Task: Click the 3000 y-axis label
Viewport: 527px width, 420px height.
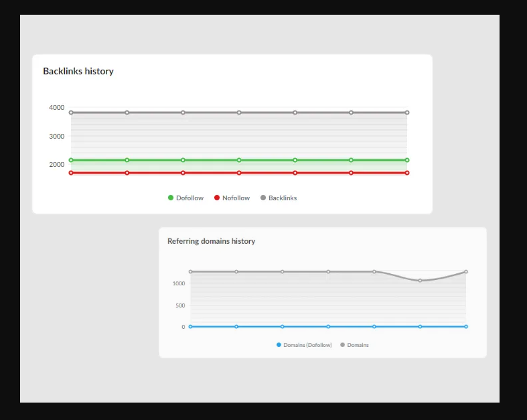Action: click(56, 136)
